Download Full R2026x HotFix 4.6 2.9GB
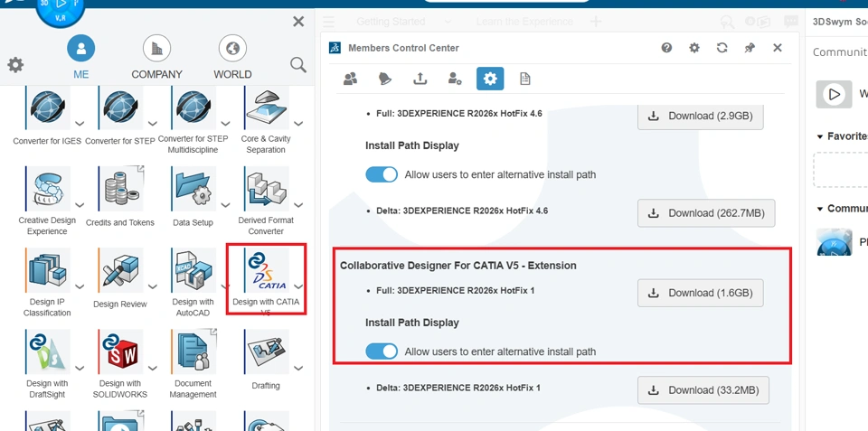Screen dimensions: 868x431 [700, 116]
